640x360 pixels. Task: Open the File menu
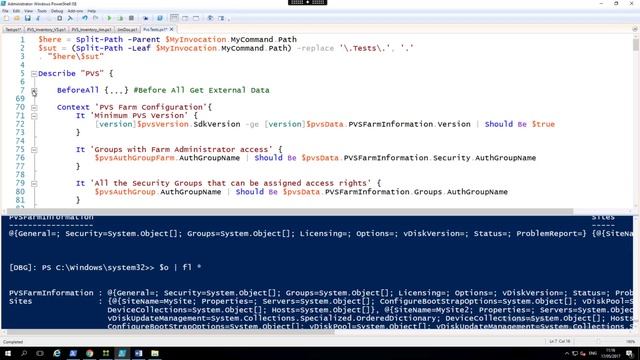coord(5,11)
